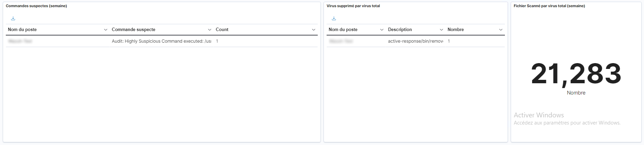Screen dimensions: 644x145
Task: Open the Commande suspecte column chevron menu
Action: 210,30
